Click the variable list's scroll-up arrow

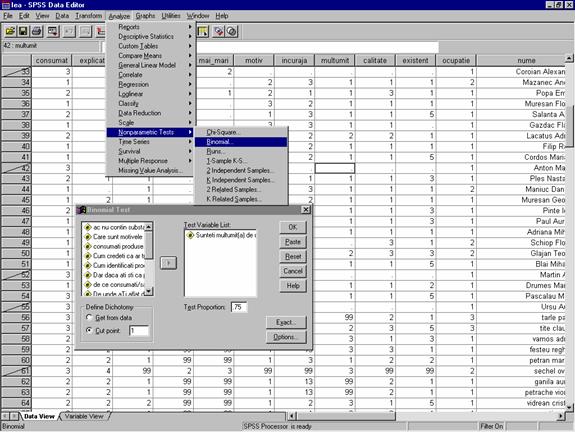pos(149,227)
